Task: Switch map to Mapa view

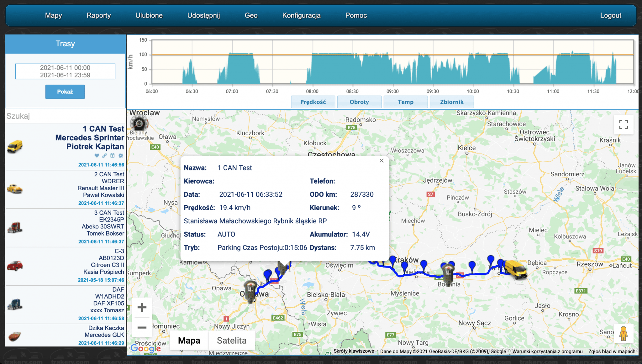Action: [189, 341]
